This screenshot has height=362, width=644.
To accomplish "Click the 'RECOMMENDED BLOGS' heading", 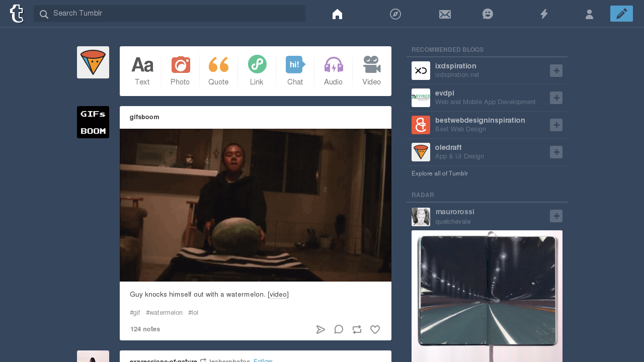I will [448, 50].
